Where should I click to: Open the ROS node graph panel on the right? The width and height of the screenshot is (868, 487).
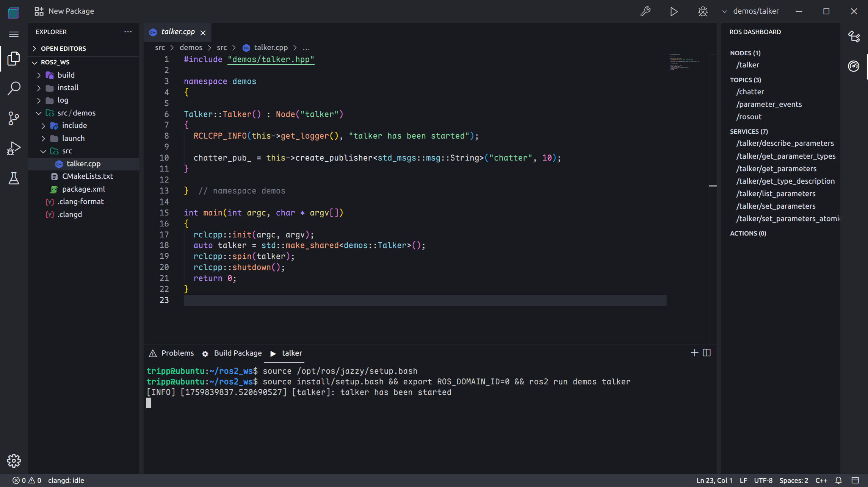[854, 36]
